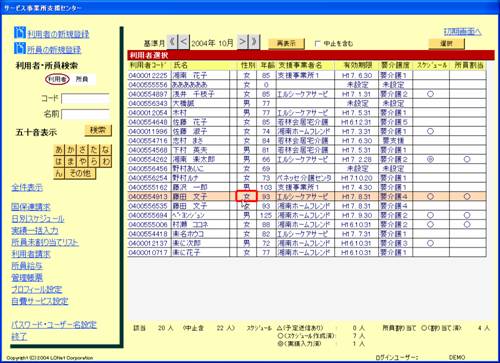Select user code 0400554262 cell
This screenshot has height=363, width=500.
(148, 159)
